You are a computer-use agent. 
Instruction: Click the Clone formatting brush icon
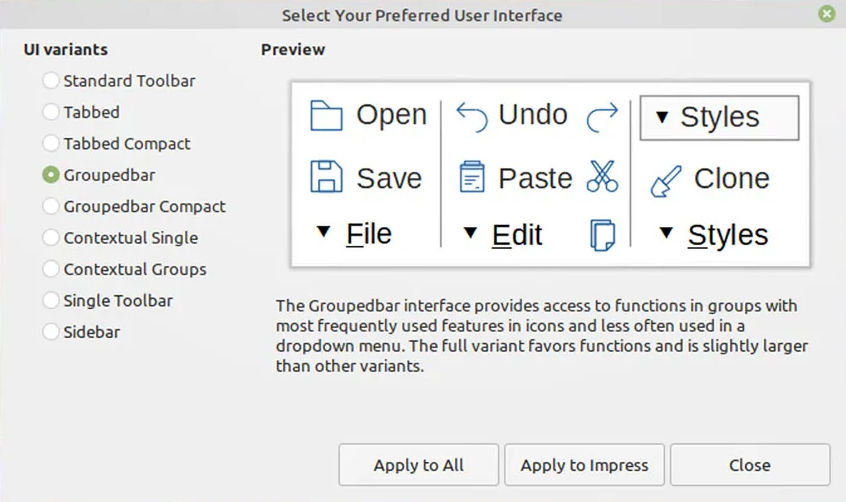pyautogui.click(x=666, y=181)
